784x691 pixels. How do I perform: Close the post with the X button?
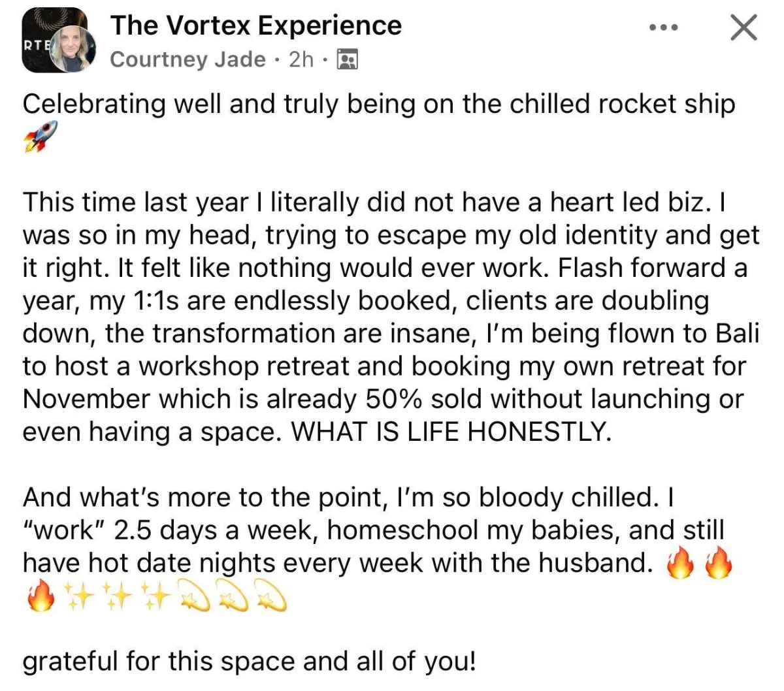pos(743,28)
